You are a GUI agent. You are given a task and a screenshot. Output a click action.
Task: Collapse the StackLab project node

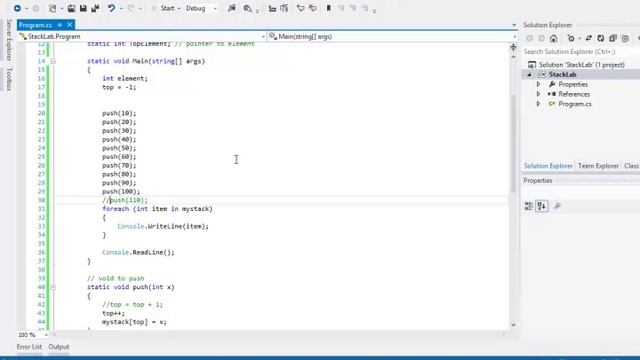click(x=529, y=75)
